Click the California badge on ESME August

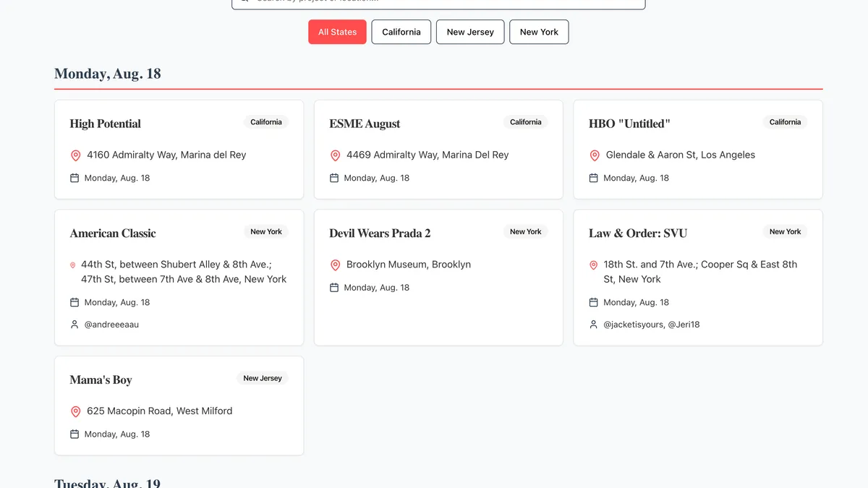pyautogui.click(x=526, y=122)
